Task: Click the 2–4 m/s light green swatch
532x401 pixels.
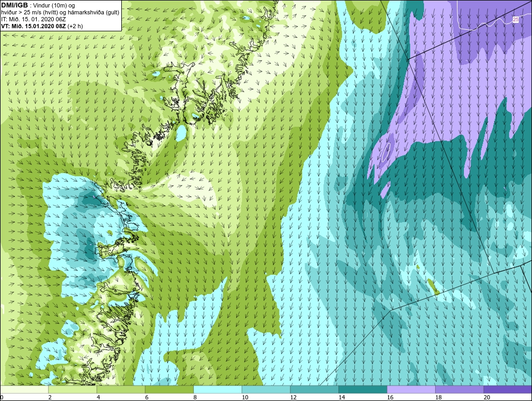Action: pos(72,389)
